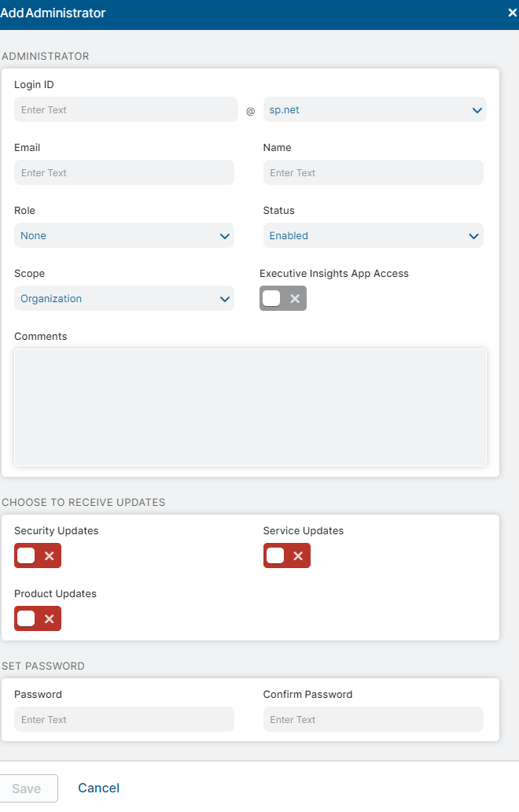
Task: Select the Email input field
Action: (123, 172)
